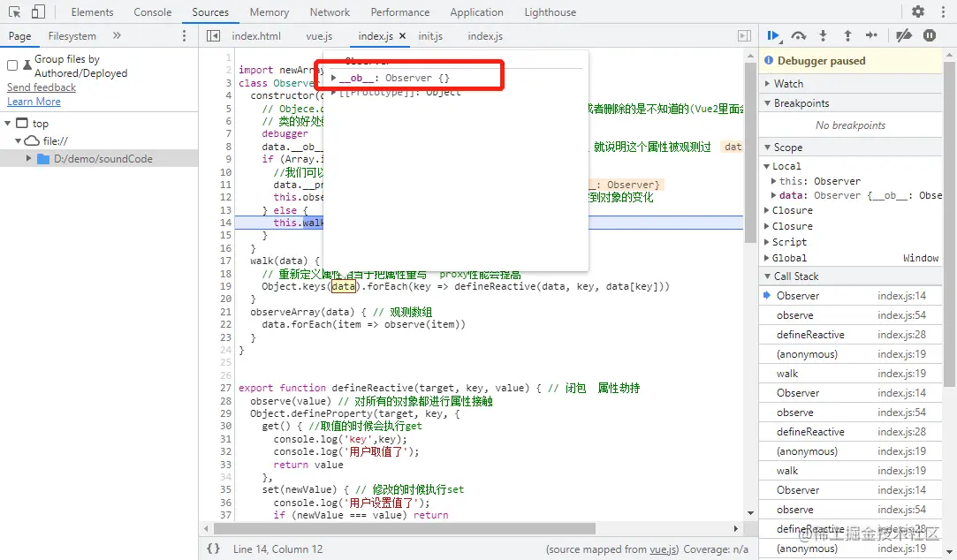
Task: Step out of current function
Action: 847,36
